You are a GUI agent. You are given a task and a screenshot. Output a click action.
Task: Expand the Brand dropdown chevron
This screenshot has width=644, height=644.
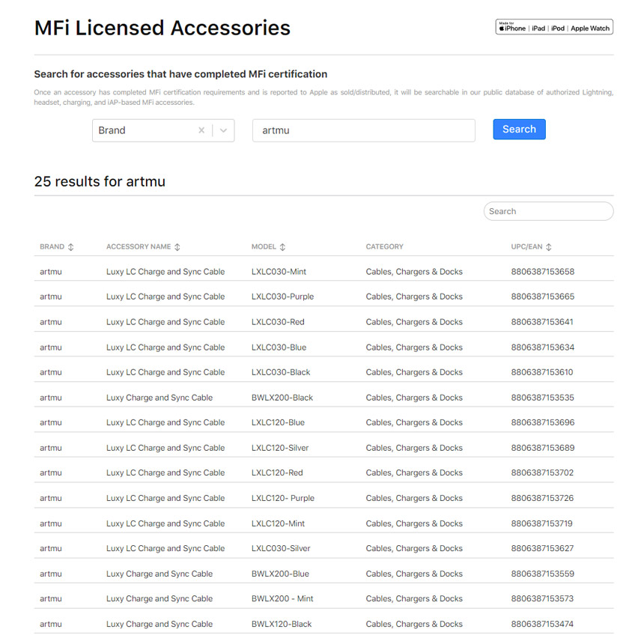pos(223,130)
